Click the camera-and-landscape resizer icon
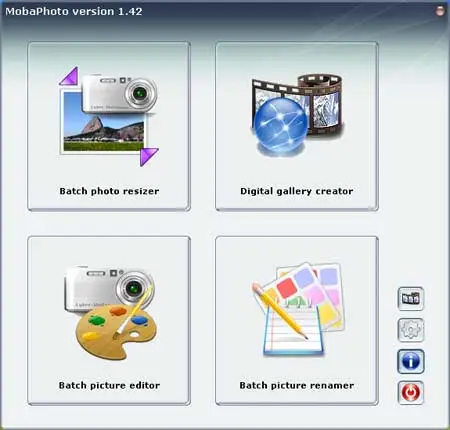 (109, 116)
